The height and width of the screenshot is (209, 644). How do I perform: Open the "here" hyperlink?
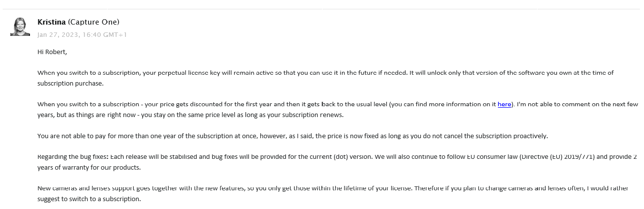click(504, 104)
